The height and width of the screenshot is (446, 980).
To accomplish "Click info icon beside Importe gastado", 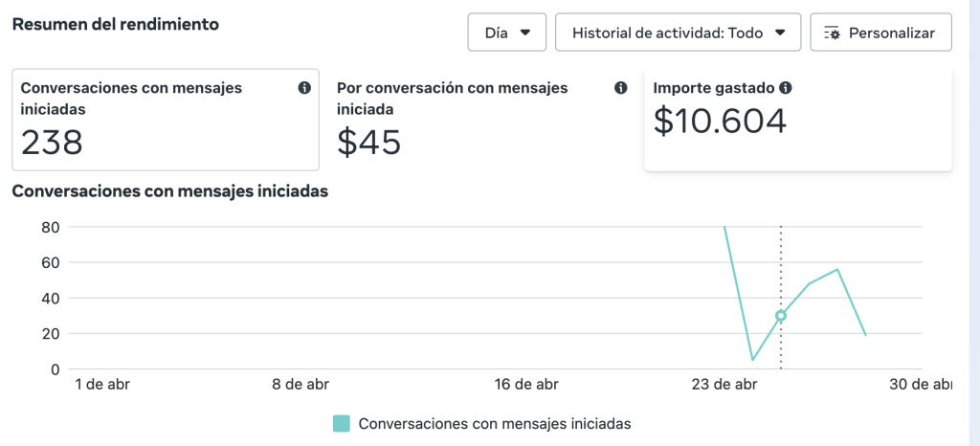I will pyautogui.click(x=786, y=88).
